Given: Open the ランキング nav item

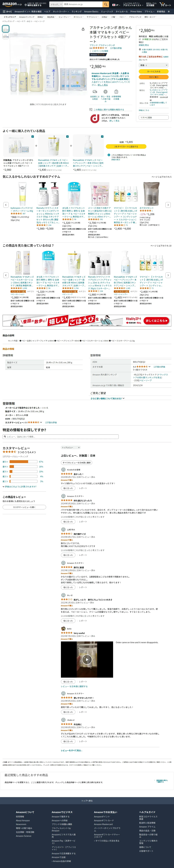Looking at the screenshot, I should (x=76, y=11).
